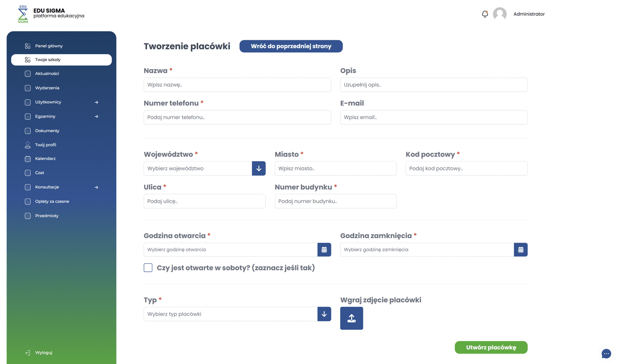
Task: Select Opłaty za czesne menu item
Action: tap(52, 201)
